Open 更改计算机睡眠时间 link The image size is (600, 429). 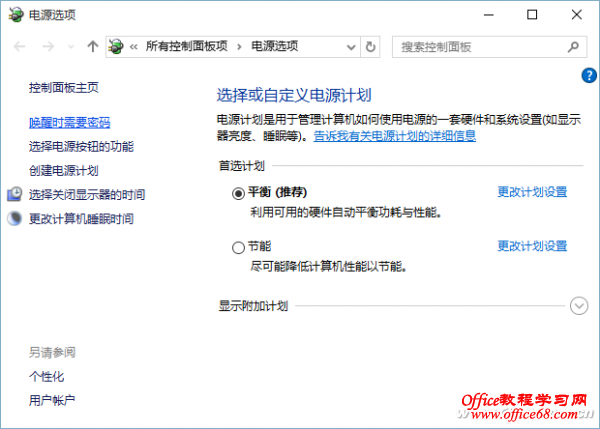pyautogui.click(x=82, y=219)
